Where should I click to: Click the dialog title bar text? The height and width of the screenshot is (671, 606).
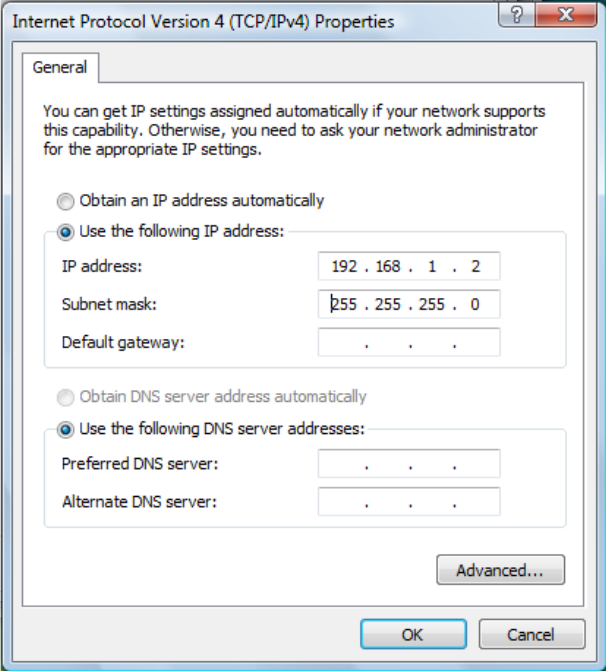click(x=203, y=21)
